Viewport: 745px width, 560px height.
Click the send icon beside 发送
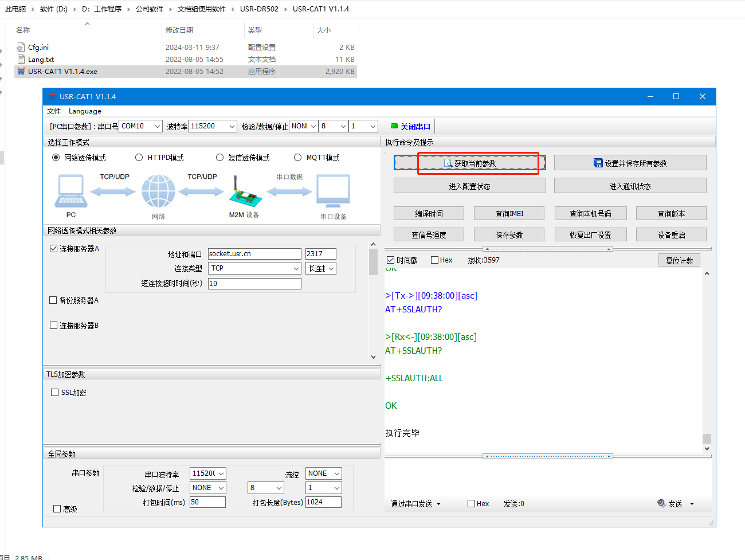[x=661, y=503]
